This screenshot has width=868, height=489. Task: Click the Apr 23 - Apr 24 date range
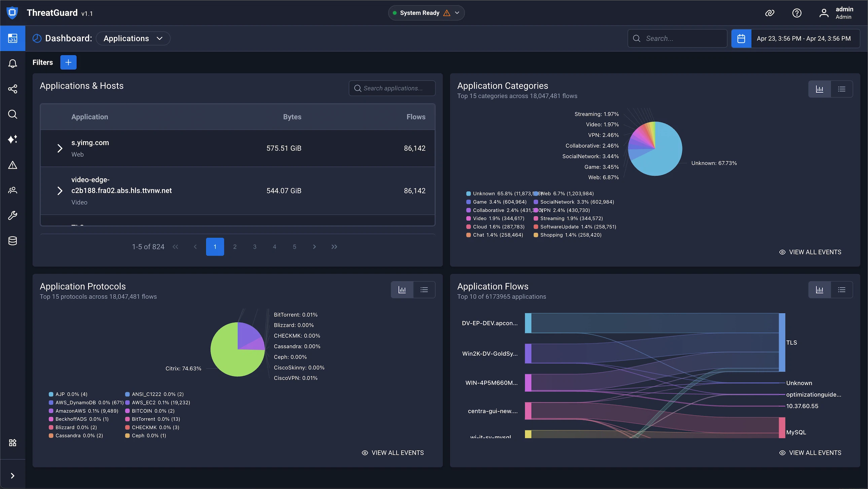(x=804, y=38)
